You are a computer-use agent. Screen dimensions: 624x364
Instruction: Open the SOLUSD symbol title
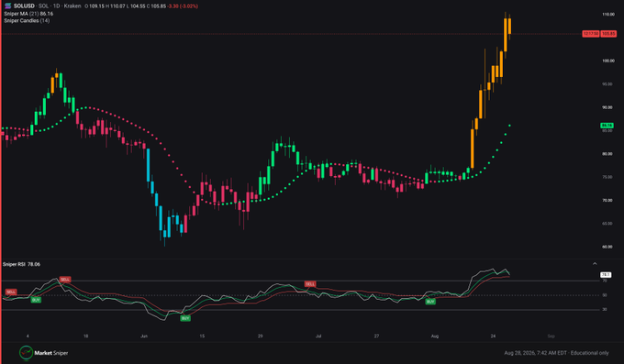[x=24, y=6]
